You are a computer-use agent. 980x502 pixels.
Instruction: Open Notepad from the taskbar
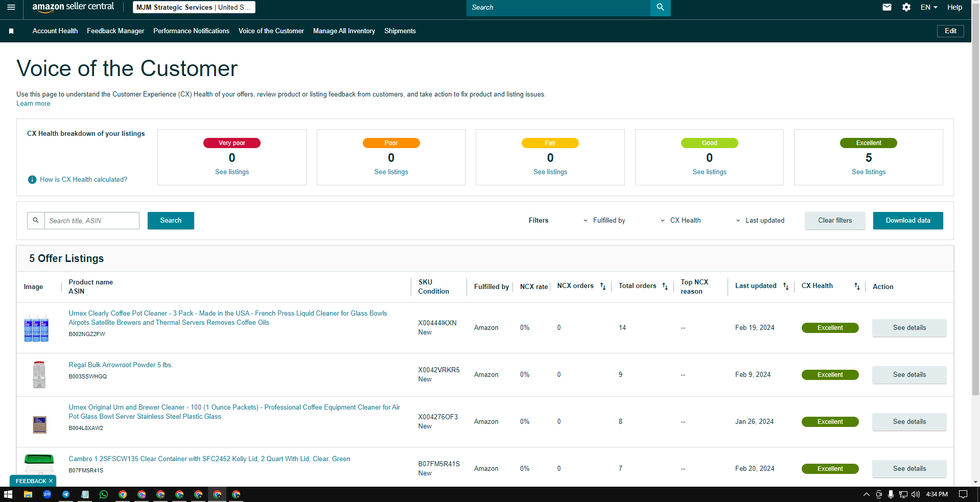pos(85,494)
